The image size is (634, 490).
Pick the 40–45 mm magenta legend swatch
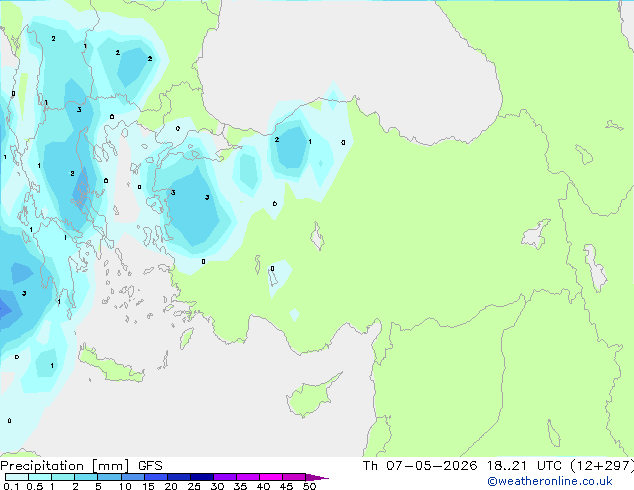click(x=271, y=477)
